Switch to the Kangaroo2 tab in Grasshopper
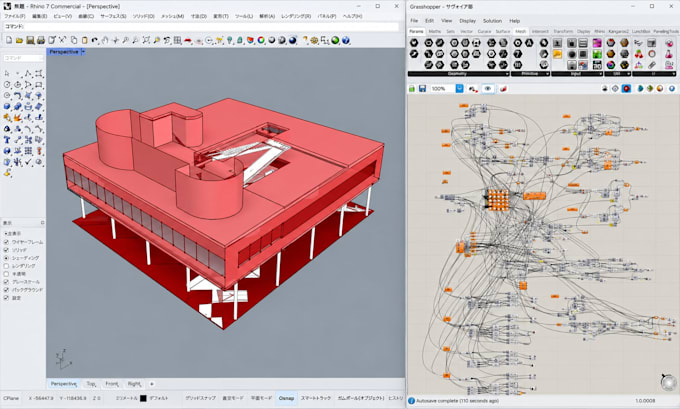 pos(618,31)
